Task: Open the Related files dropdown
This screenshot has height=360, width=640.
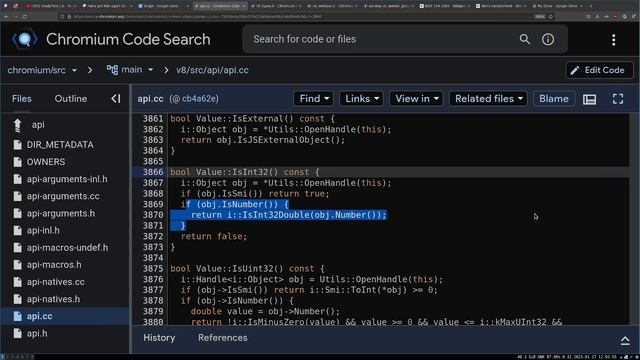Action: (488, 99)
